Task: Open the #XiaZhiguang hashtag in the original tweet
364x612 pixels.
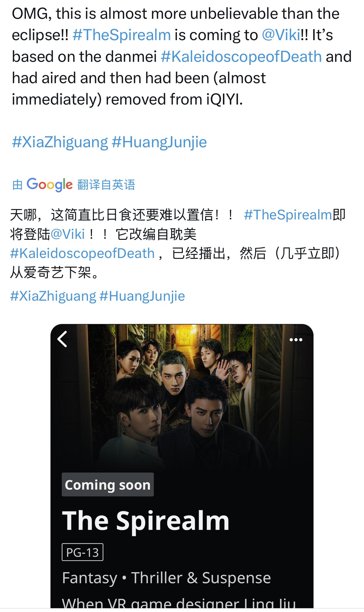Action: click(60, 142)
